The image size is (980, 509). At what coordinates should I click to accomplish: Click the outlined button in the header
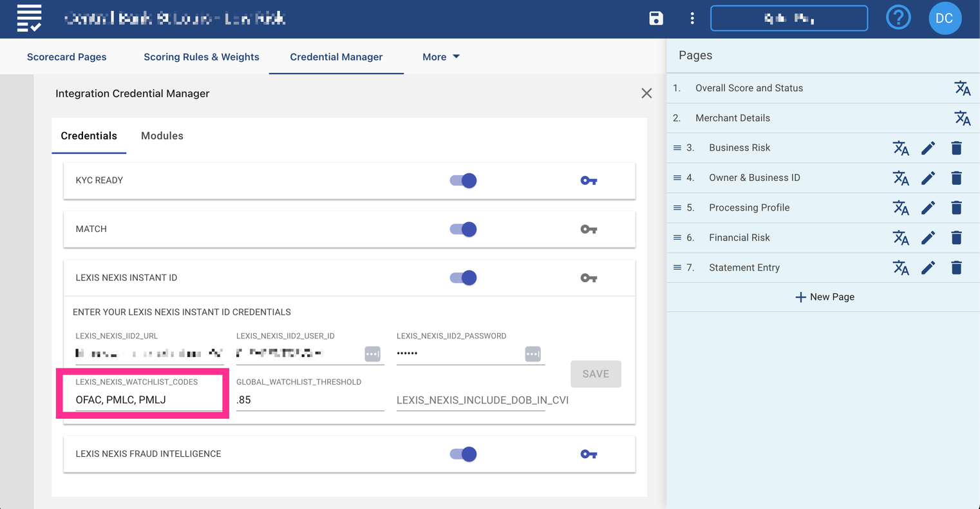(789, 18)
